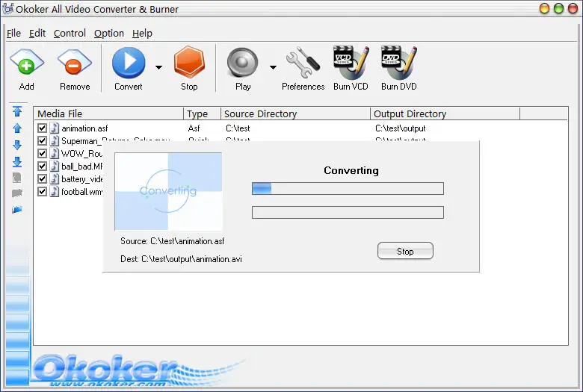The width and height of the screenshot is (583, 392).
Task: Click the Play speaker icon
Action: 242,63
